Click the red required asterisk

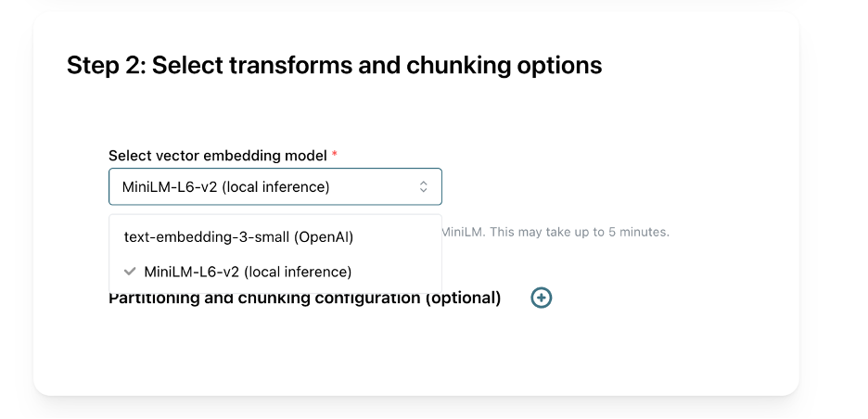335,155
